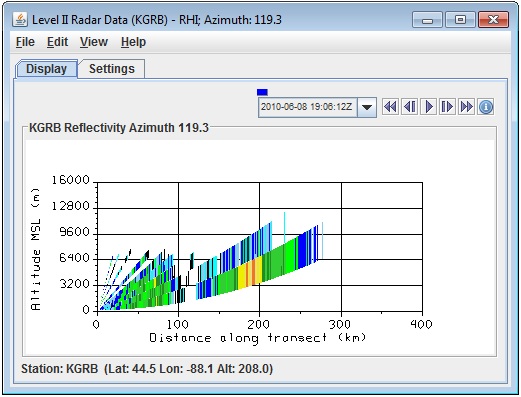Jump to last animation frame

[466, 107]
